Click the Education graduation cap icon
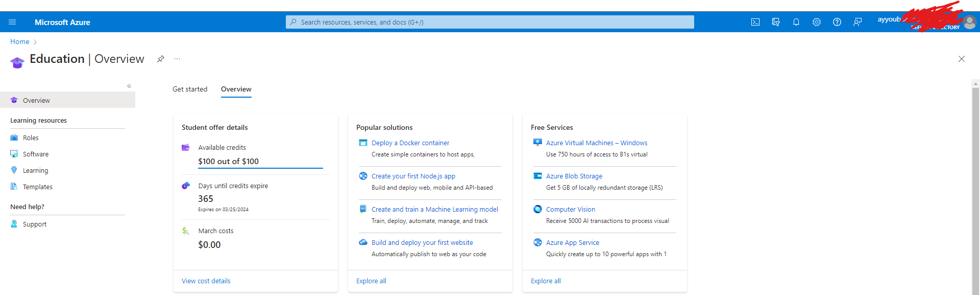The width and height of the screenshot is (980, 295). coord(17,62)
